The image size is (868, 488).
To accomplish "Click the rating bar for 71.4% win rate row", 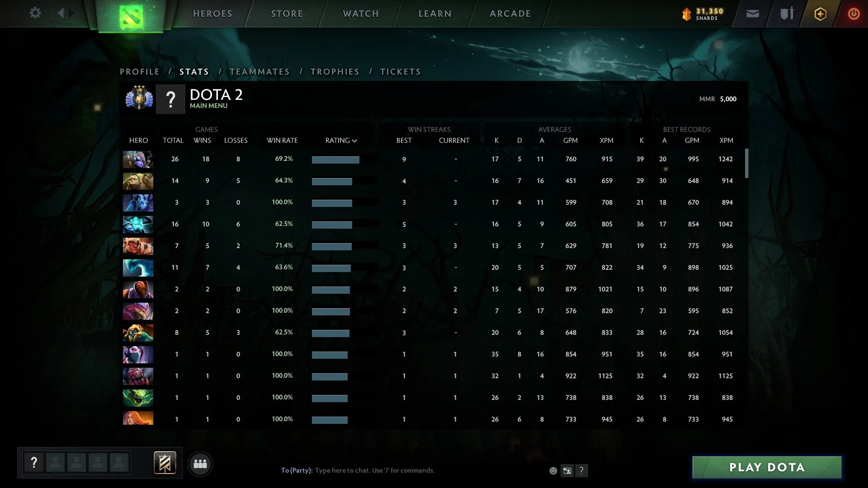I will click(332, 246).
